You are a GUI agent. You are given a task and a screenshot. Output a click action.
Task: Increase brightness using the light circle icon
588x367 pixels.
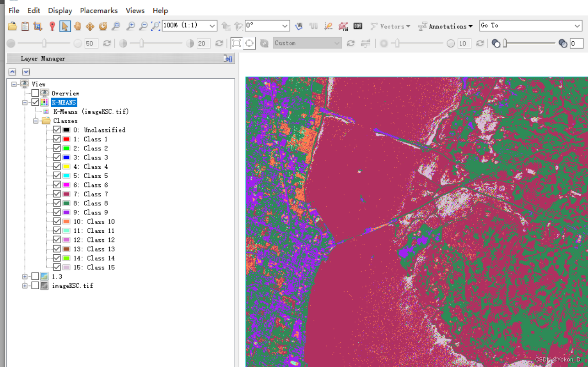click(x=78, y=44)
